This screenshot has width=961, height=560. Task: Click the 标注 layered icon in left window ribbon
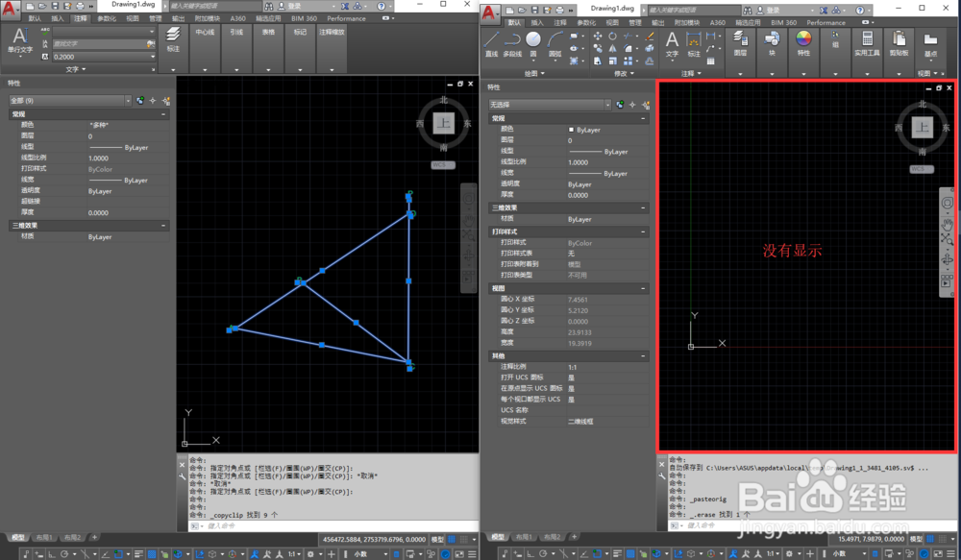pyautogui.click(x=173, y=38)
